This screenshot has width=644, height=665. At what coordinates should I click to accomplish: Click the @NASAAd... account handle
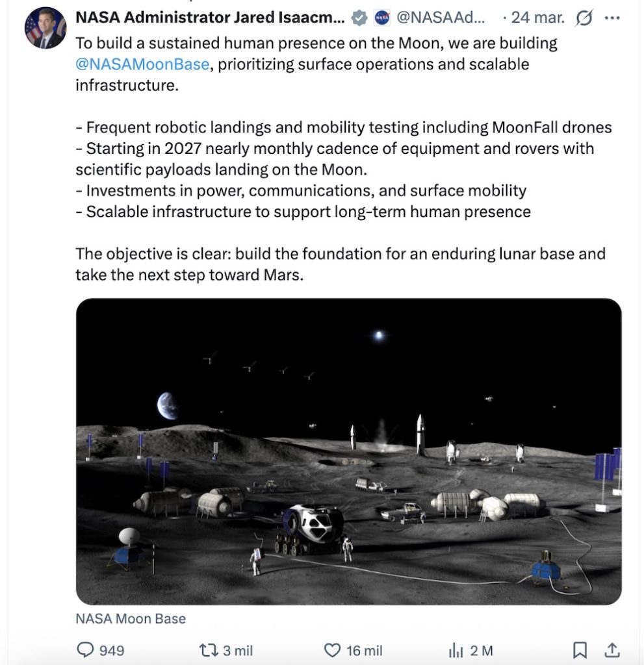(x=441, y=18)
